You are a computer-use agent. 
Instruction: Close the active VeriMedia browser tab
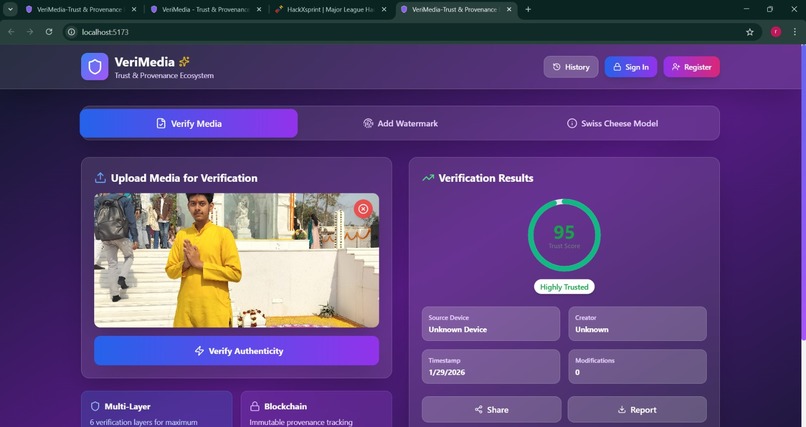tap(509, 9)
